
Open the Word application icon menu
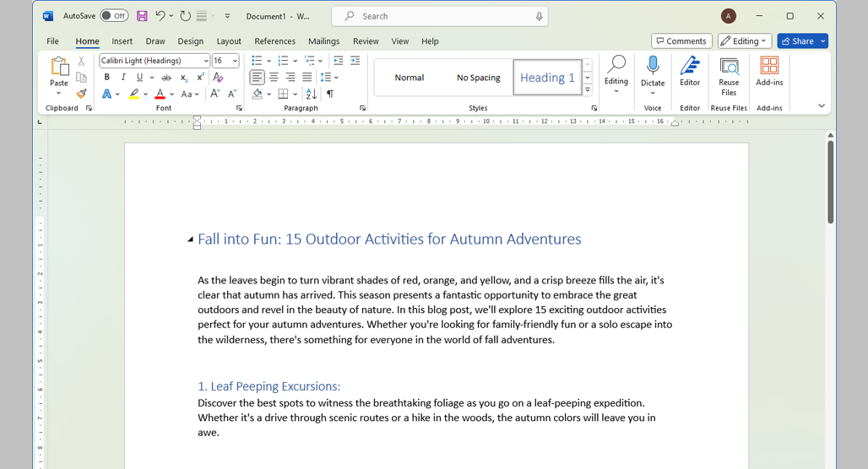coord(48,16)
